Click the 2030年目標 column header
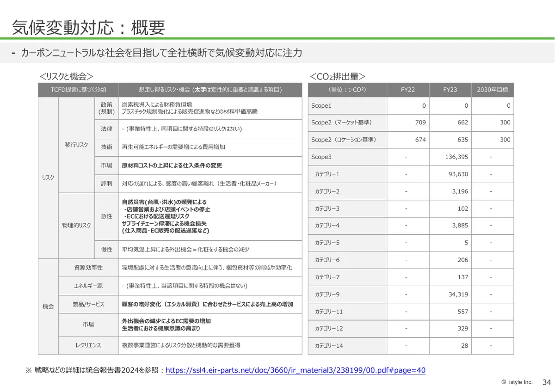555x392 pixels. [493, 90]
